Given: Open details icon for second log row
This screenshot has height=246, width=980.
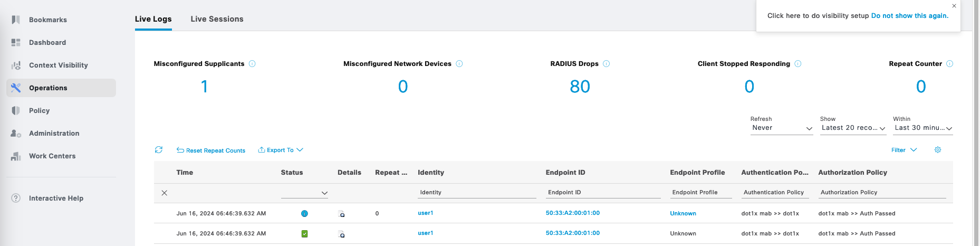Looking at the screenshot, I should click(341, 234).
